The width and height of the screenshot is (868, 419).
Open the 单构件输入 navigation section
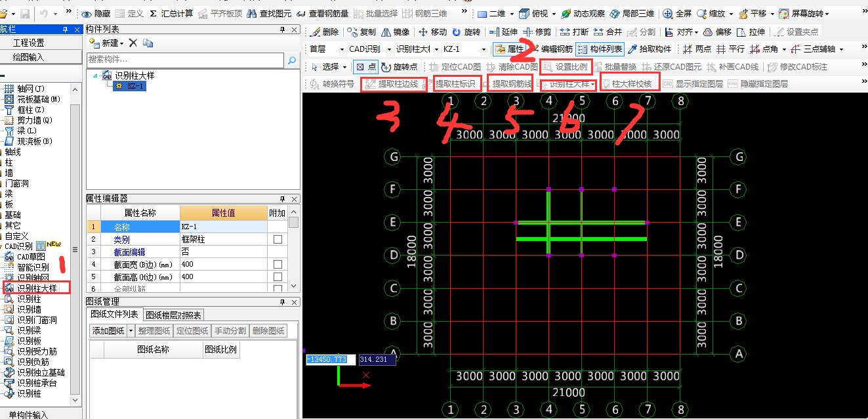[29, 414]
